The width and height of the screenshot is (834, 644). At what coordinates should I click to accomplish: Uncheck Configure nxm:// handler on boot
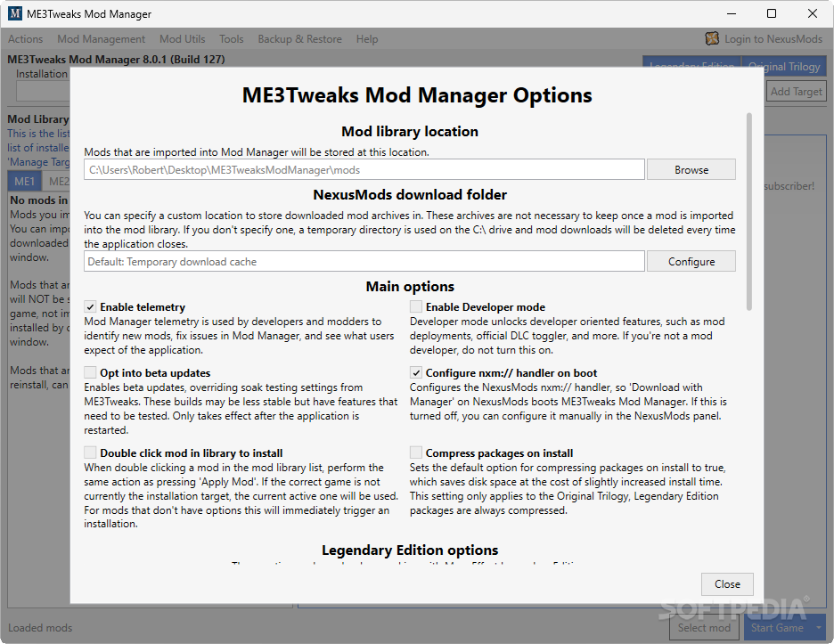(416, 373)
